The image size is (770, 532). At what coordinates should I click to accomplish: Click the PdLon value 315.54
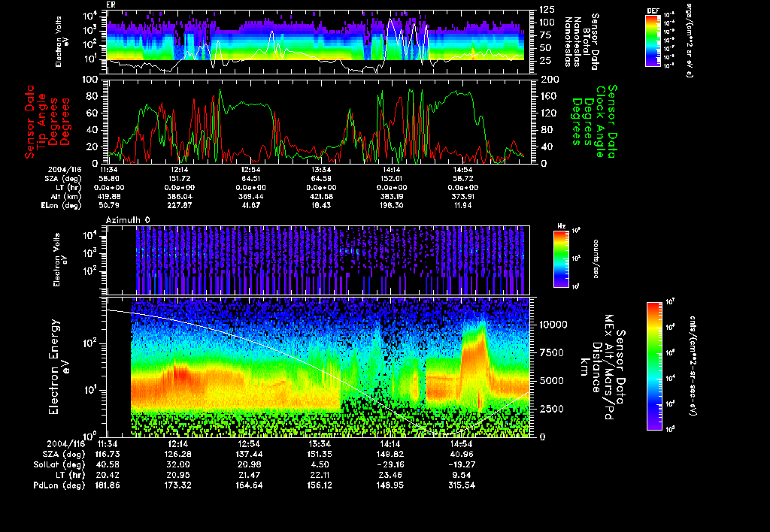(x=462, y=485)
